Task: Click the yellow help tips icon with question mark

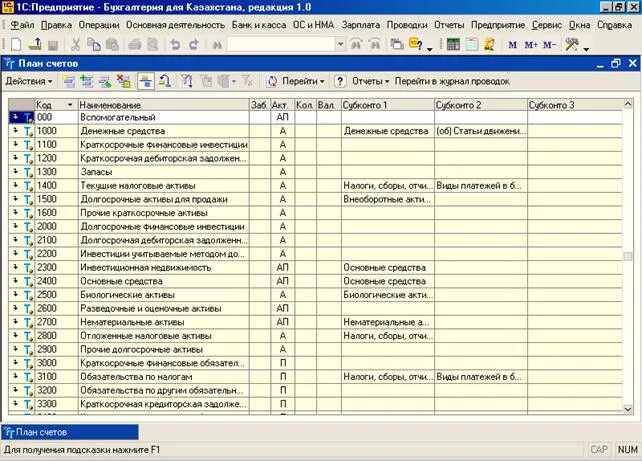Action: tap(416, 44)
